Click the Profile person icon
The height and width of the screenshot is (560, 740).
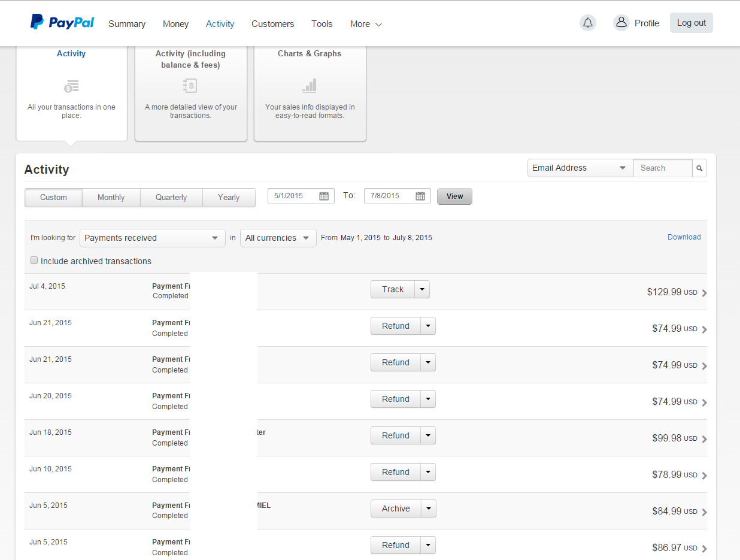[621, 23]
